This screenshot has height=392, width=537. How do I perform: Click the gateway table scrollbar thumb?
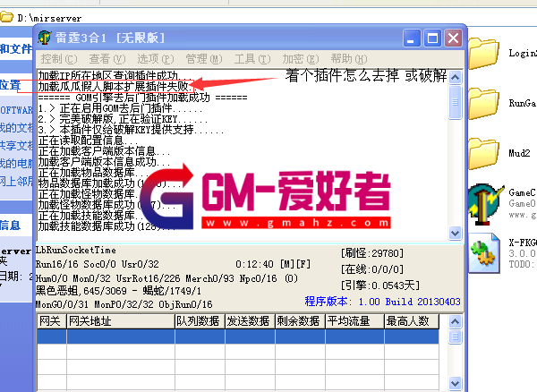click(456, 337)
